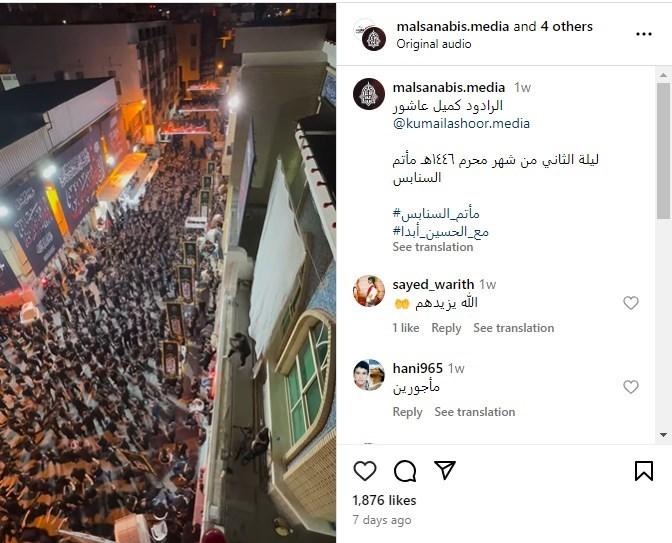This screenshot has width=672, height=543.
Task: Show the 1,876 likes list
Action: pyautogui.click(x=384, y=500)
